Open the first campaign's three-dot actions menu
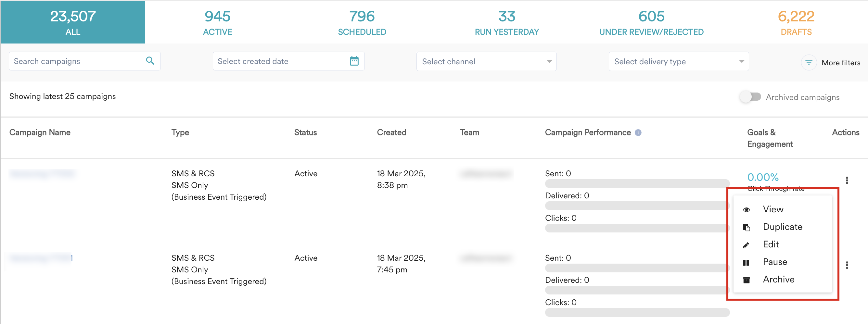 (x=847, y=181)
